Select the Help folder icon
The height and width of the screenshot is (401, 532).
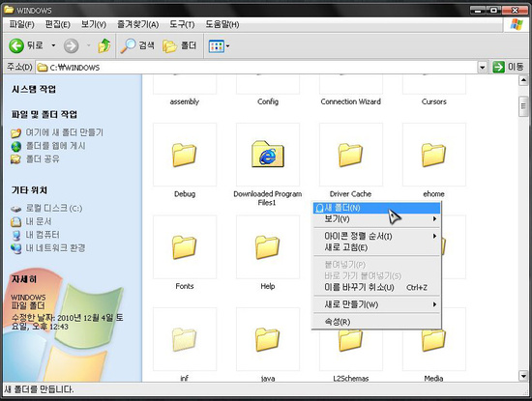[268, 246]
